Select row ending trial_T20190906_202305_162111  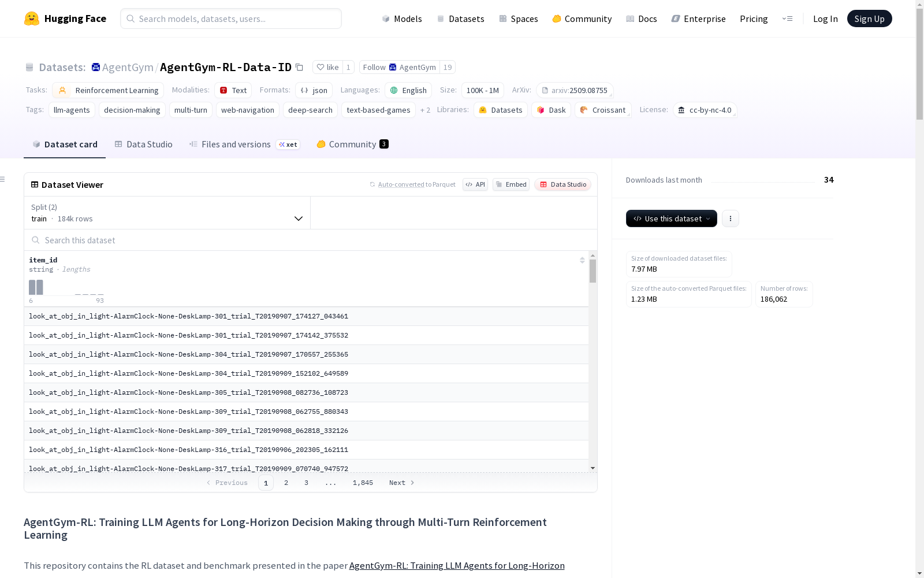point(306,450)
